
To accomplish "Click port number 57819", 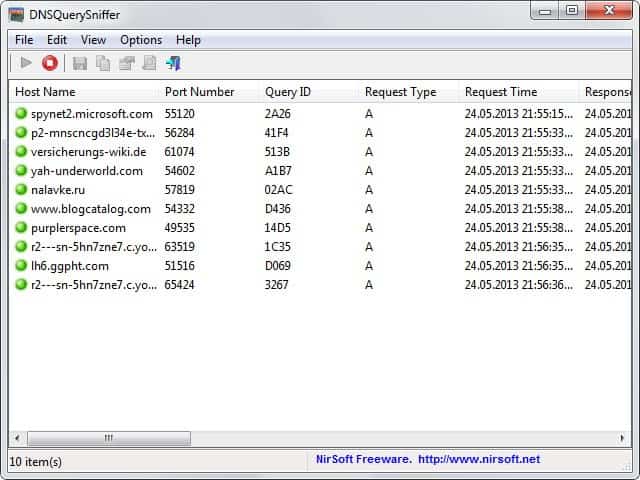I will 180,190.
